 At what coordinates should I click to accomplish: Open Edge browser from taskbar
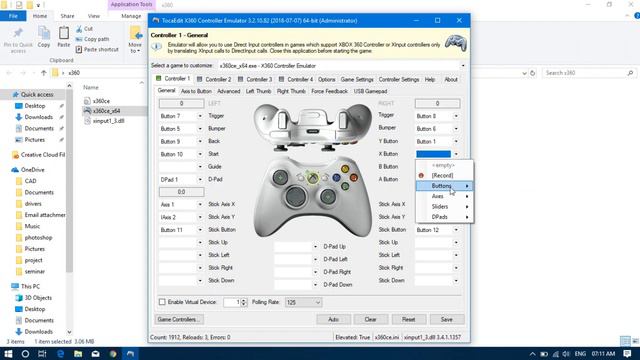click(60, 354)
